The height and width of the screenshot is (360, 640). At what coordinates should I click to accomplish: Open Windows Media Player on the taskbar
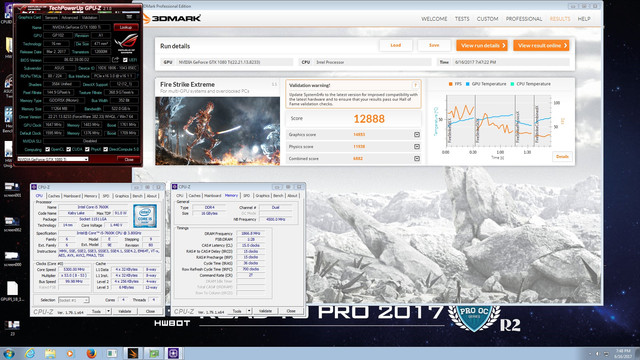(x=70, y=353)
